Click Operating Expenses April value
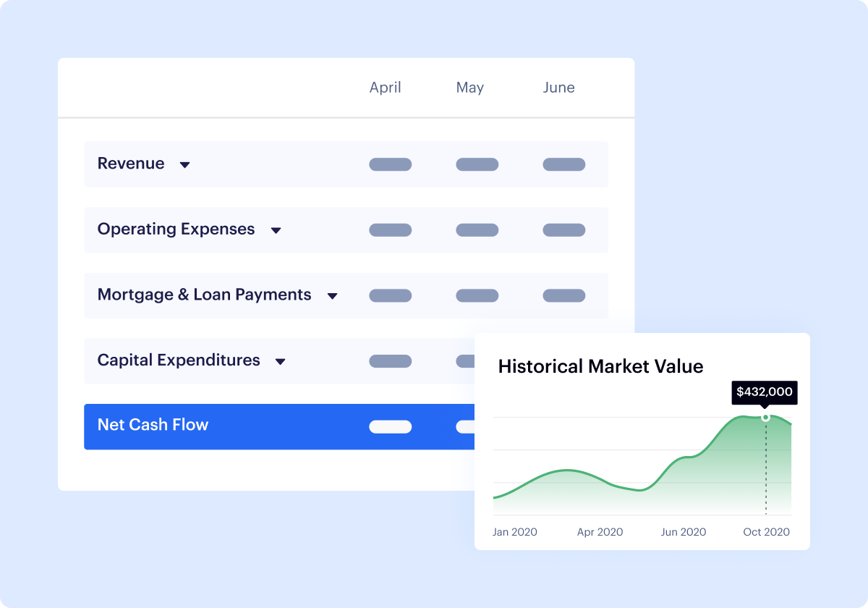The image size is (868, 608). [x=391, y=230]
